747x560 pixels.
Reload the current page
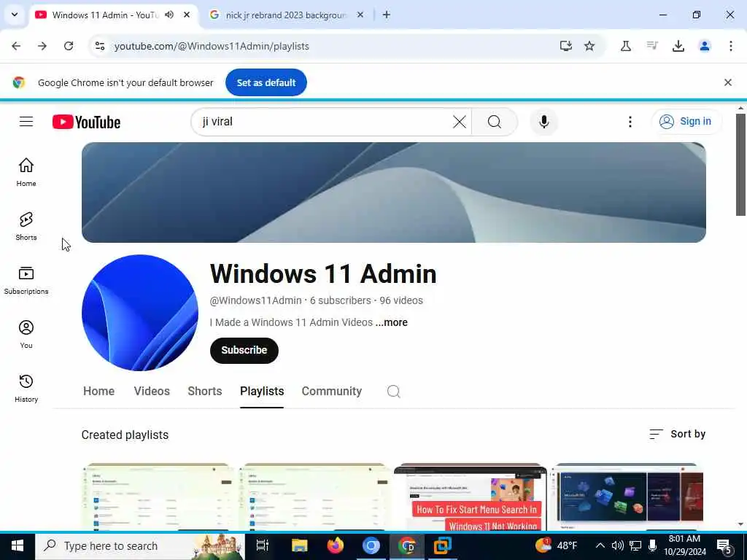(69, 46)
